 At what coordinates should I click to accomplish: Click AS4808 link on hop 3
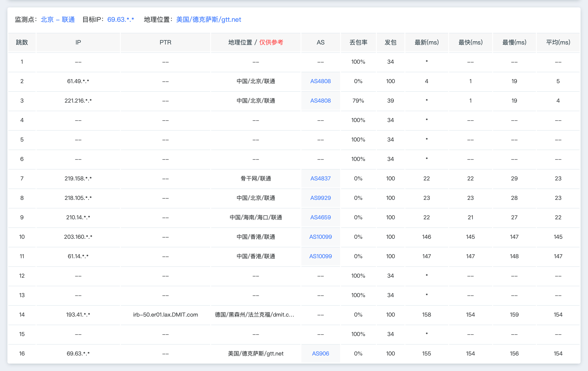[x=320, y=101]
